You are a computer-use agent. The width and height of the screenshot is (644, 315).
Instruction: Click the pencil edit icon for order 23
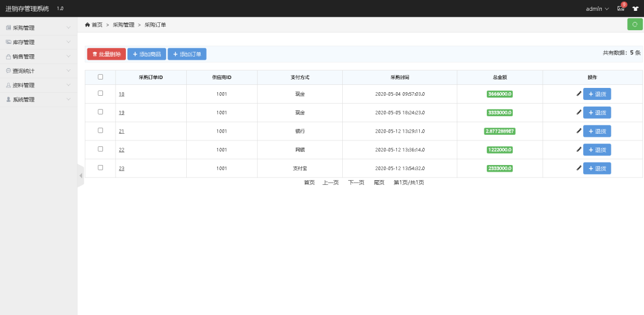(x=579, y=168)
